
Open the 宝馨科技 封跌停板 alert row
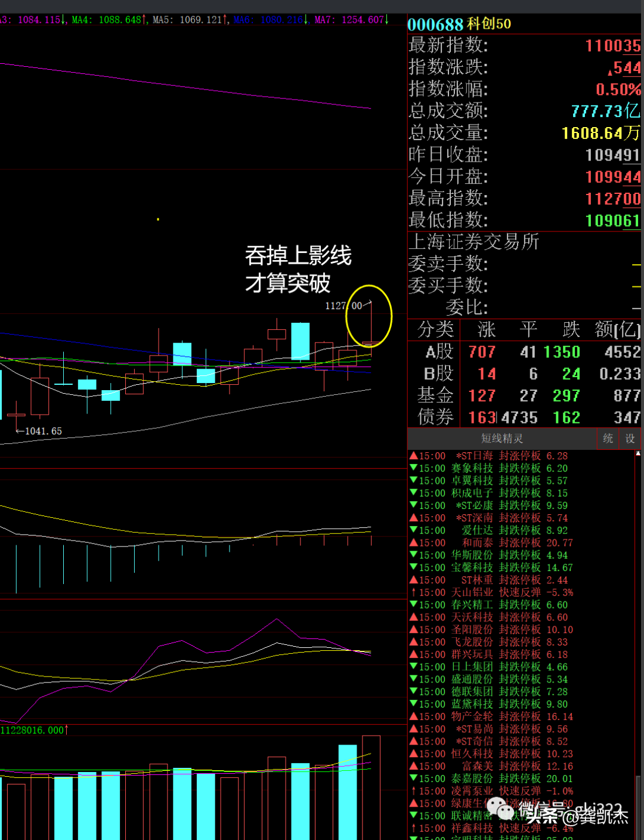pos(491,568)
